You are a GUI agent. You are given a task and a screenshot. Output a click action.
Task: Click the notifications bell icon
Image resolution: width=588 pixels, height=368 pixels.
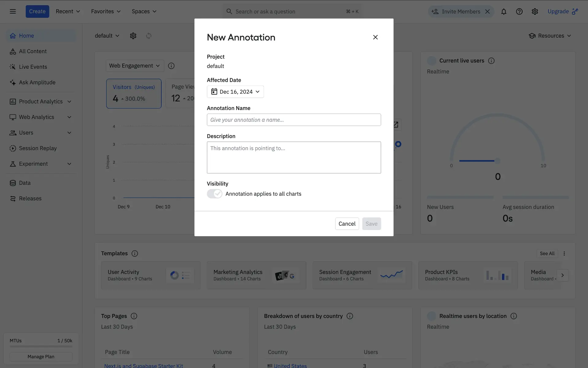(503, 11)
